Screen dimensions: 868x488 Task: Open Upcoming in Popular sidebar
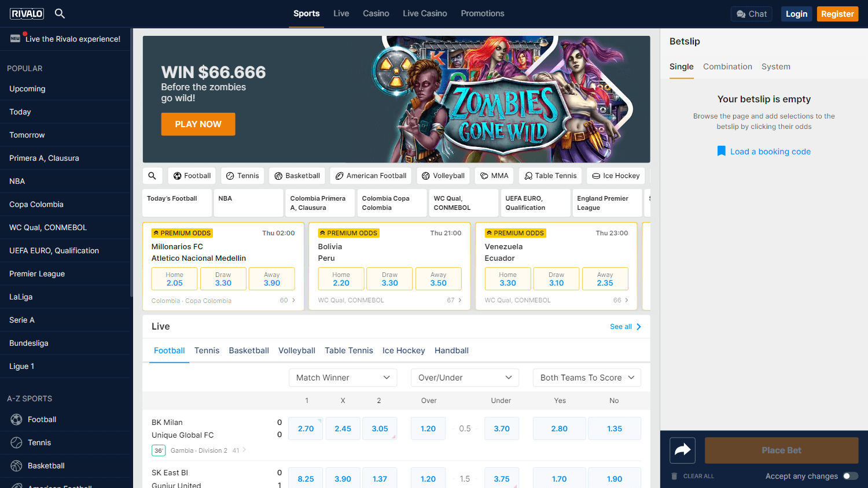pyautogui.click(x=65, y=89)
